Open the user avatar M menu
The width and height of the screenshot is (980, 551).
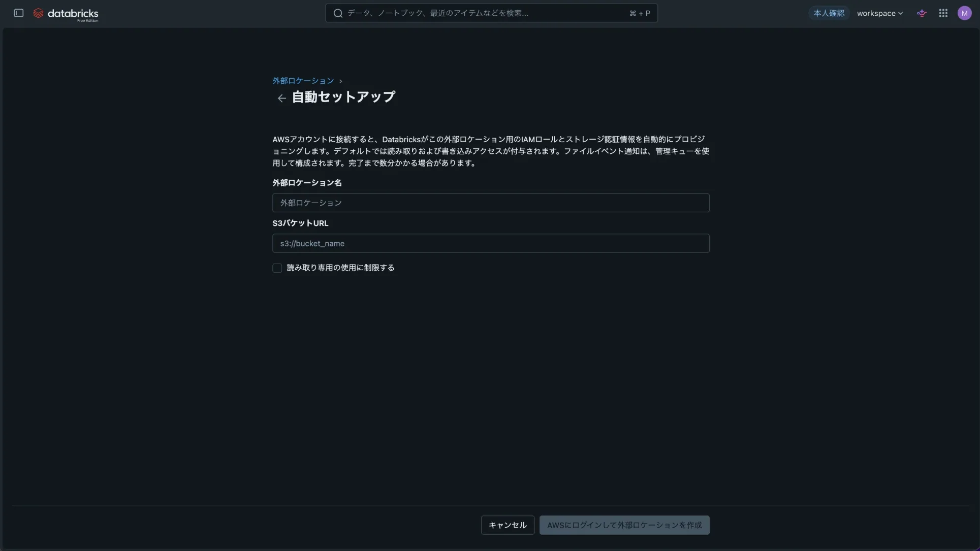964,13
